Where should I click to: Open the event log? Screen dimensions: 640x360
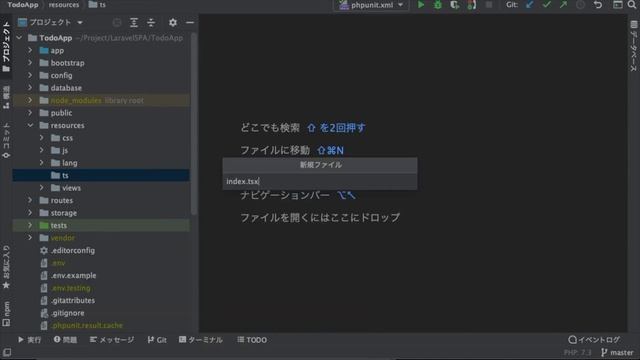click(594, 340)
